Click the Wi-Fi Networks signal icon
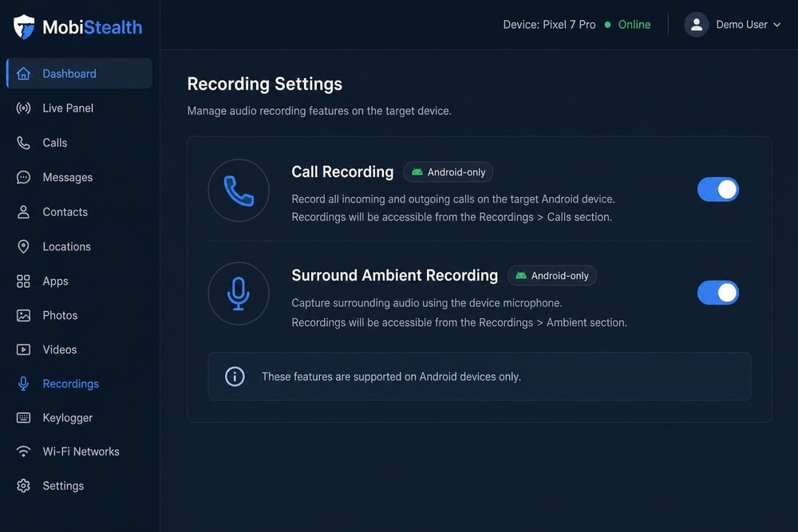 click(x=23, y=451)
